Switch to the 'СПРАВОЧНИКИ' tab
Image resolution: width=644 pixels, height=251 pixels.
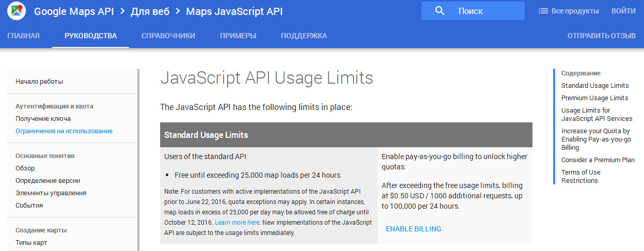tap(168, 36)
